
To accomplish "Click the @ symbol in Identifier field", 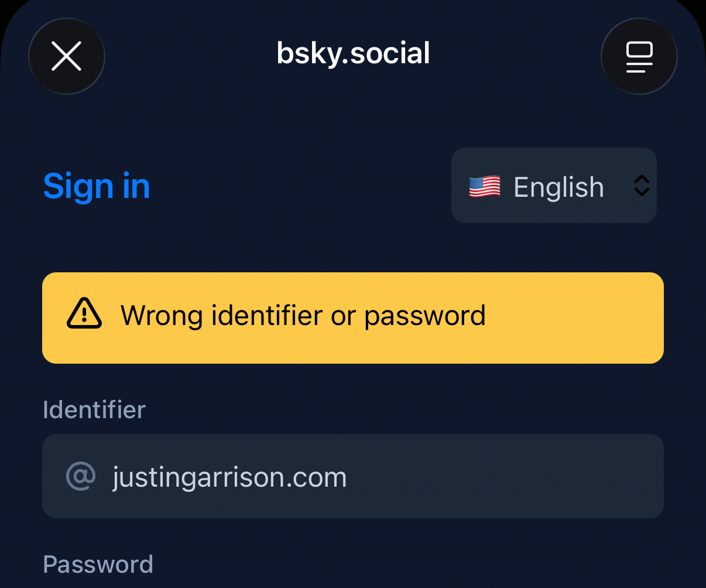I will tap(81, 477).
